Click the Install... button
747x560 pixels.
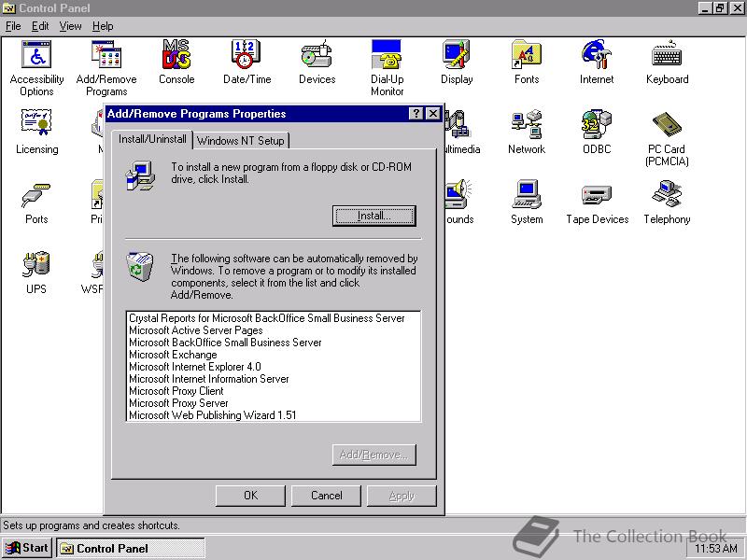pos(374,216)
